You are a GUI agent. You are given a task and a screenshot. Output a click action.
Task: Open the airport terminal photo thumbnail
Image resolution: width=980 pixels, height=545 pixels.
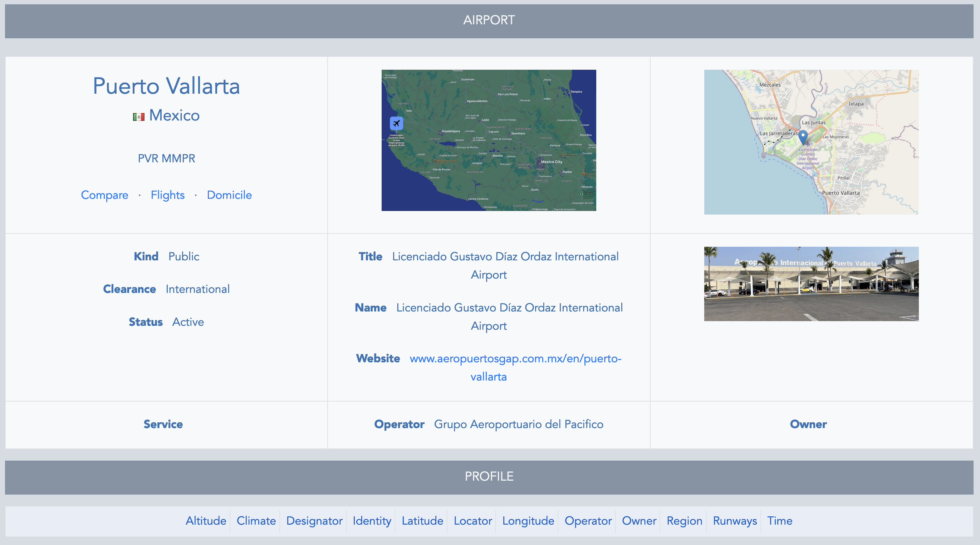click(x=811, y=284)
